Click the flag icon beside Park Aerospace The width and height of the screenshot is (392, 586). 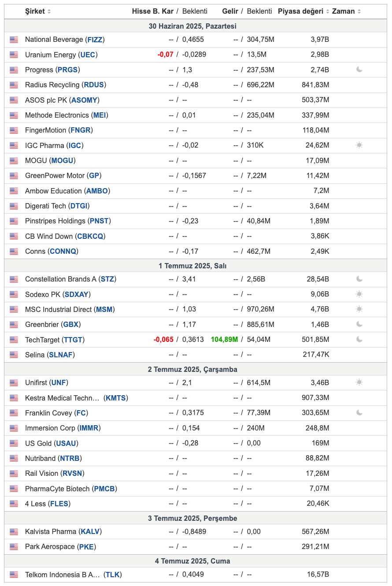(14, 547)
